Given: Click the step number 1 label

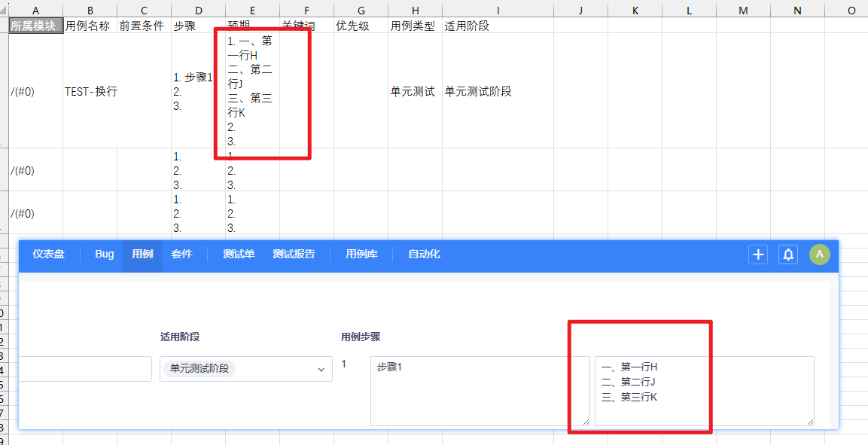Looking at the screenshot, I should (344, 364).
